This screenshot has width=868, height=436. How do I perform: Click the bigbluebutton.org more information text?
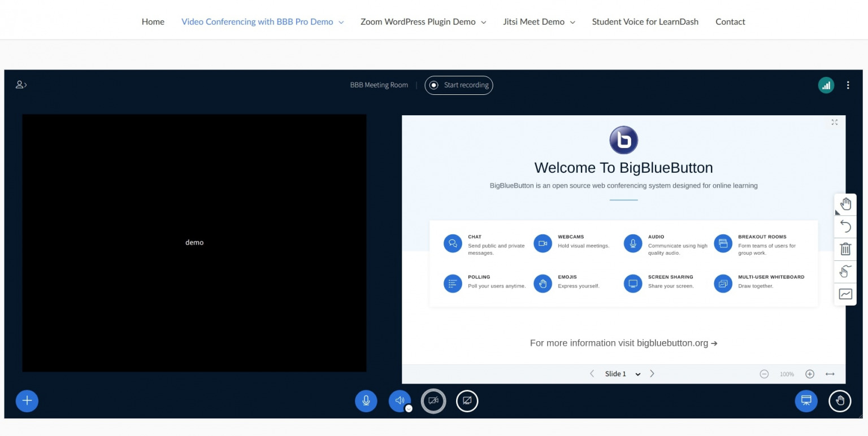pyautogui.click(x=623, y=343)
